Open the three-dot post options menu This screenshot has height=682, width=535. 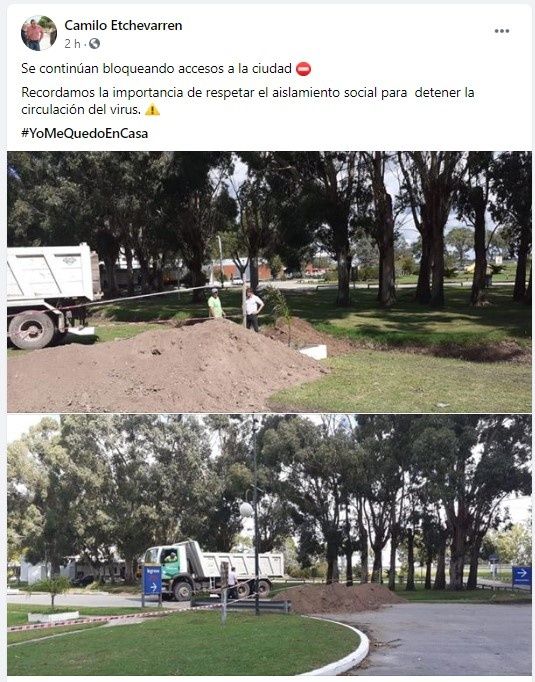pyautogui.click(x=502, y=31)
